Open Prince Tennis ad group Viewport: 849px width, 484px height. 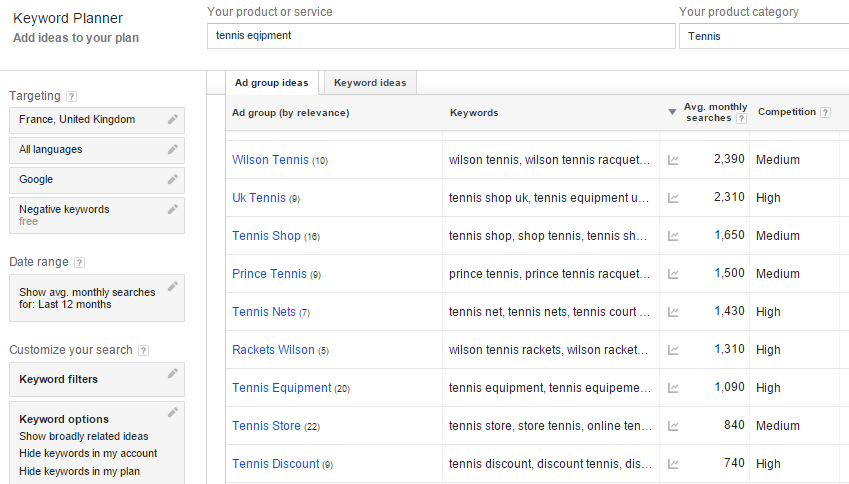(x=269, y=273)
